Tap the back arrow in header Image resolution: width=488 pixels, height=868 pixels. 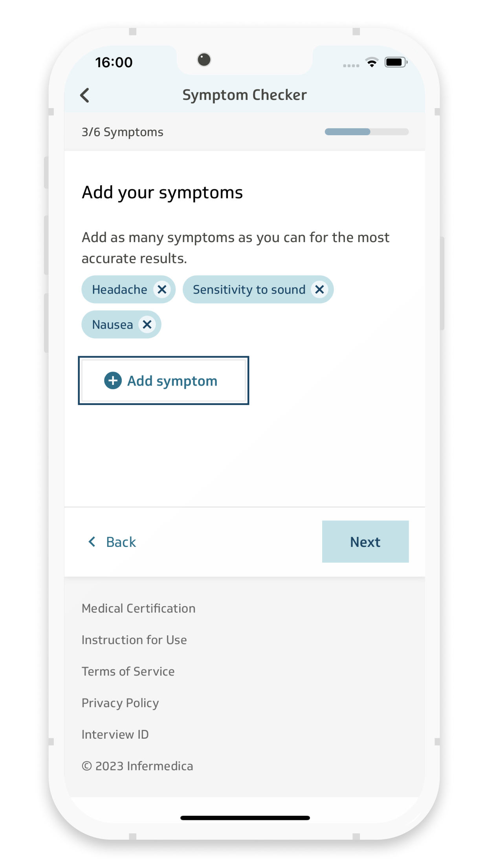click(85, 95)
